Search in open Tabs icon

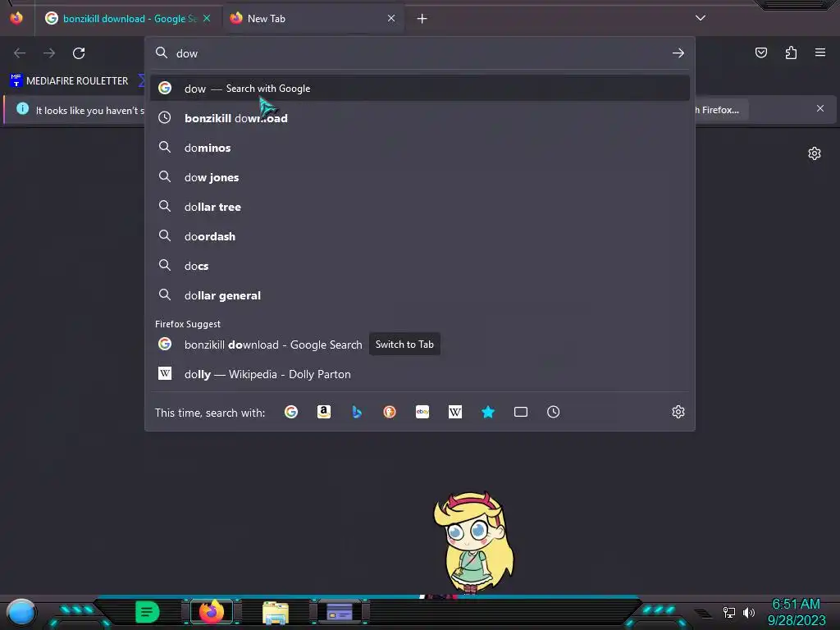click(x=521, y=412)
